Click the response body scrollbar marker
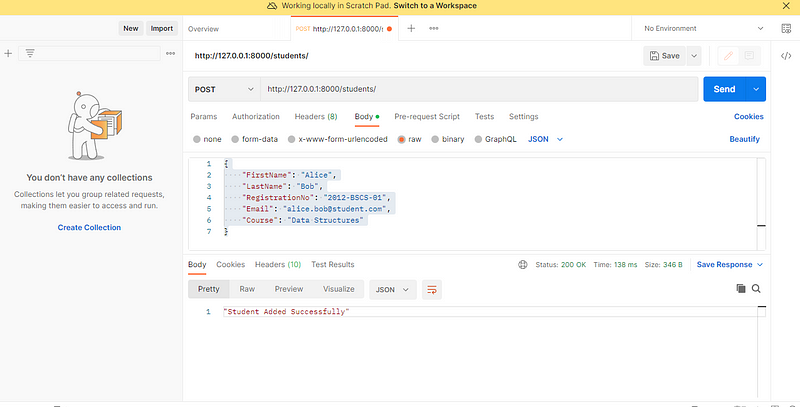 click(762, 307)
